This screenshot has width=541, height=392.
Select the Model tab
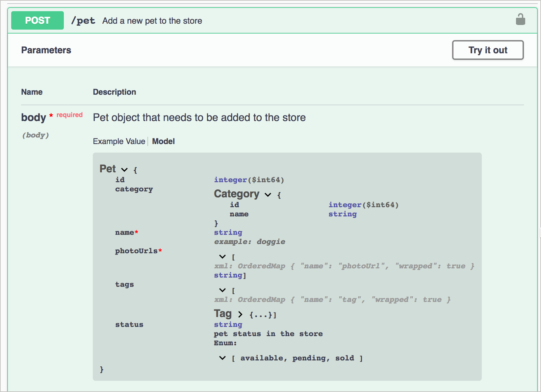pyautogui.click(x=163, y=141)
